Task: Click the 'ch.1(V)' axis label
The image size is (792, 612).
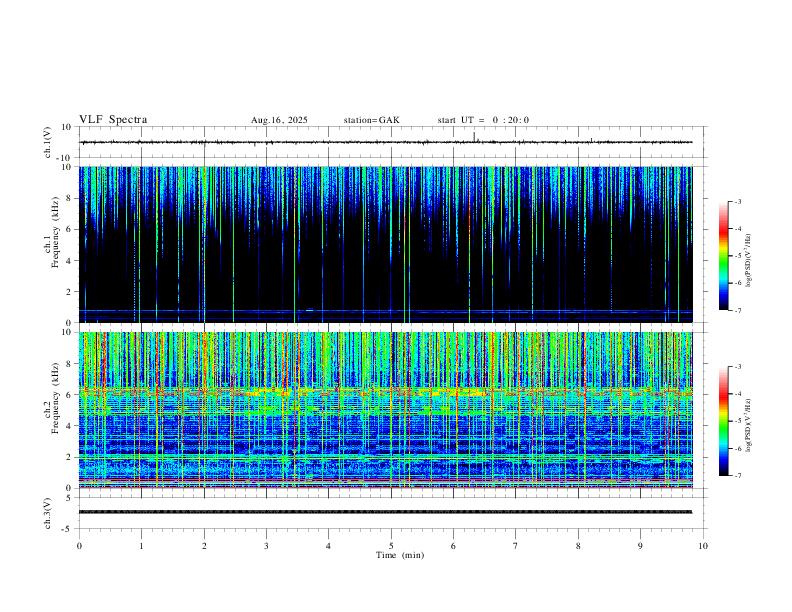Action: [x=48, y=142]
